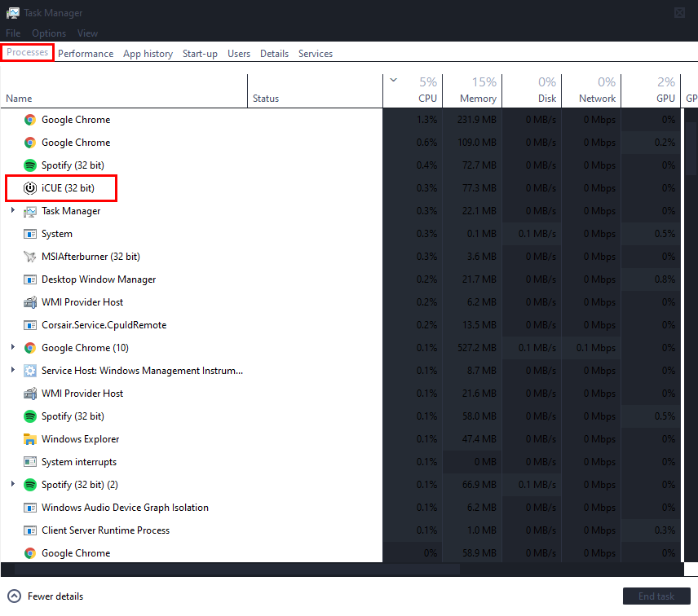Sort by the Memory column header
This screenshot has width=698, height=616.
[472, 91]
